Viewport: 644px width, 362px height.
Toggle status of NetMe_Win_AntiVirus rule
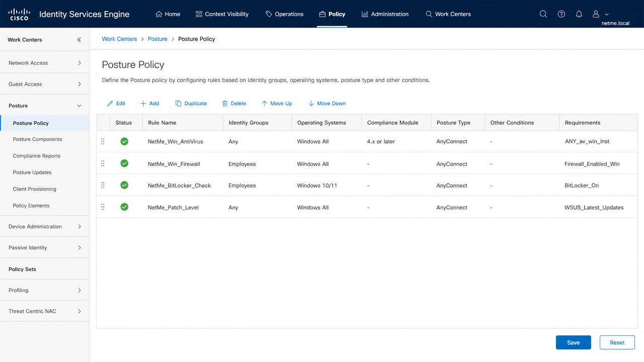(x=124, y=141)
